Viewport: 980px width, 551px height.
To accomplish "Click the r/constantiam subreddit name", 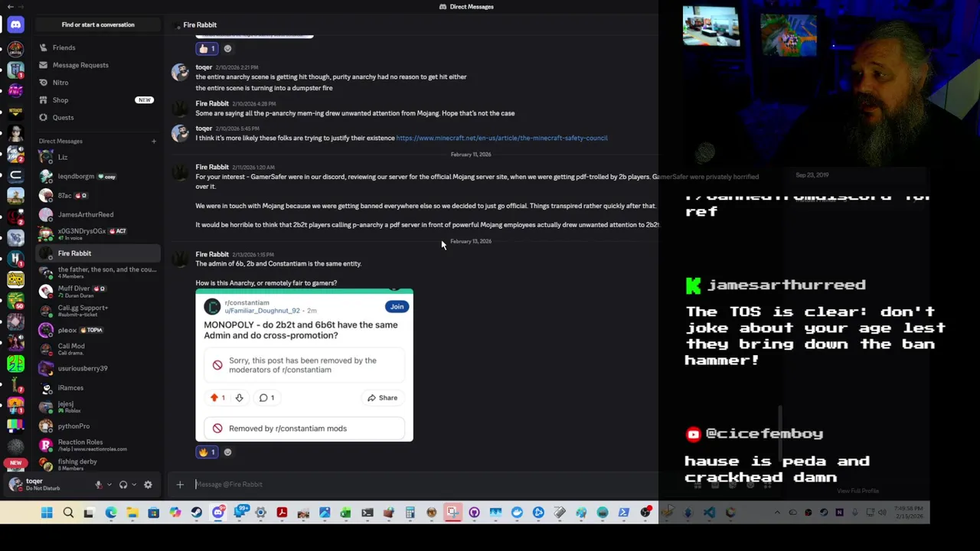I will (x=247, y=302).
